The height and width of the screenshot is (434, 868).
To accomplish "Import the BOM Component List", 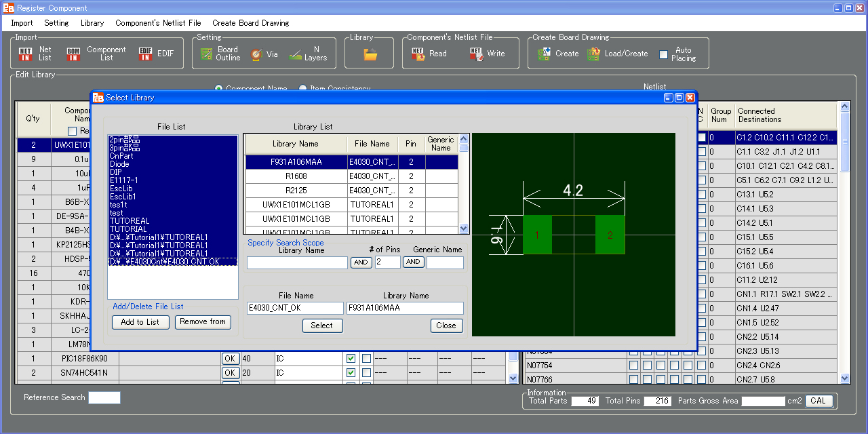I will coord(74,54).
